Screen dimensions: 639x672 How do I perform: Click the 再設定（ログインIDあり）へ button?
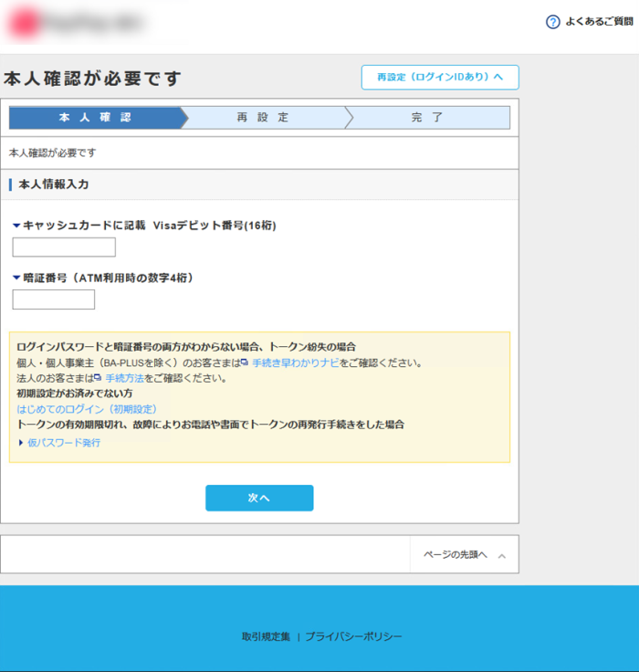[x=440, y=78]
